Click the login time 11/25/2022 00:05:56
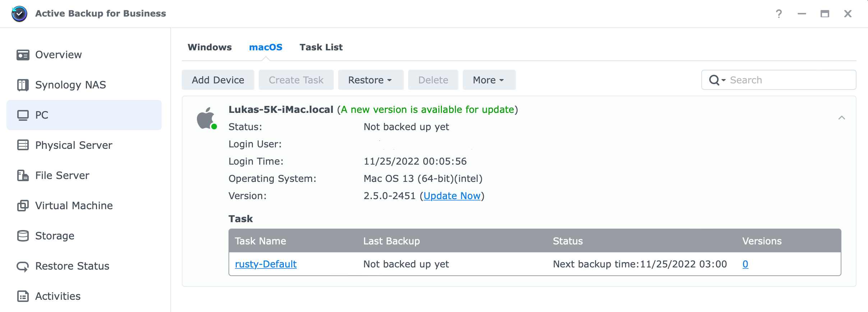This screenshot has height=312, width=868. coord(415,161)
